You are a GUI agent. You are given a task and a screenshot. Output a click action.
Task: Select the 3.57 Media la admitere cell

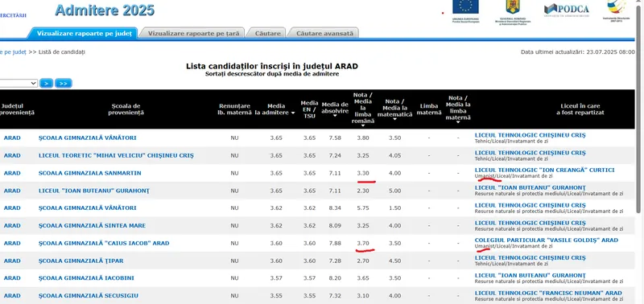point(276,278)
